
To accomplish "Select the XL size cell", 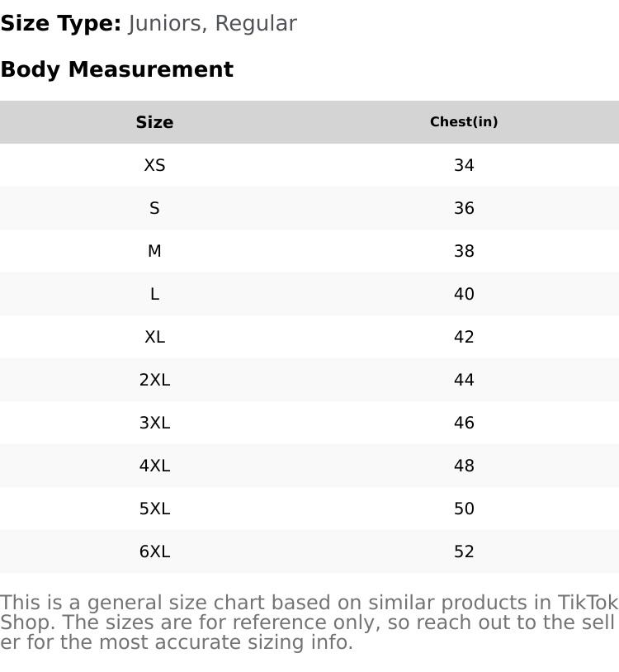I will (x=154, y=337).
